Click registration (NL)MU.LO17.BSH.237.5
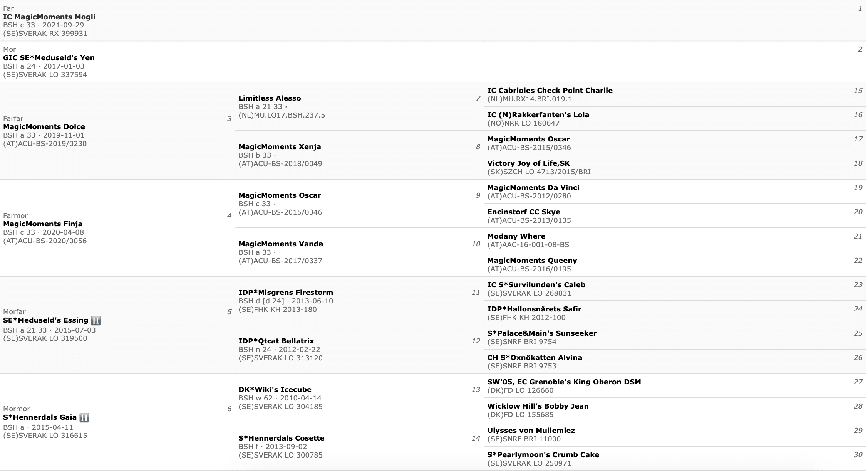 coord(282,115)
